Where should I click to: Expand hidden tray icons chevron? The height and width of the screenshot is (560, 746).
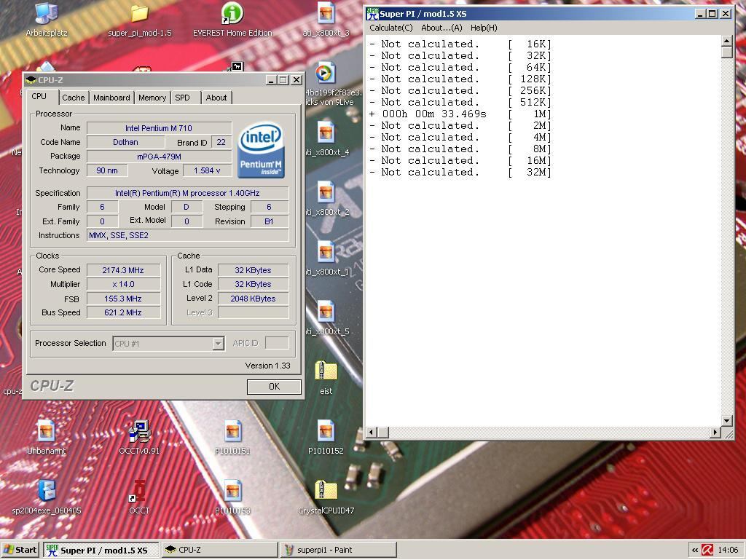694,550
